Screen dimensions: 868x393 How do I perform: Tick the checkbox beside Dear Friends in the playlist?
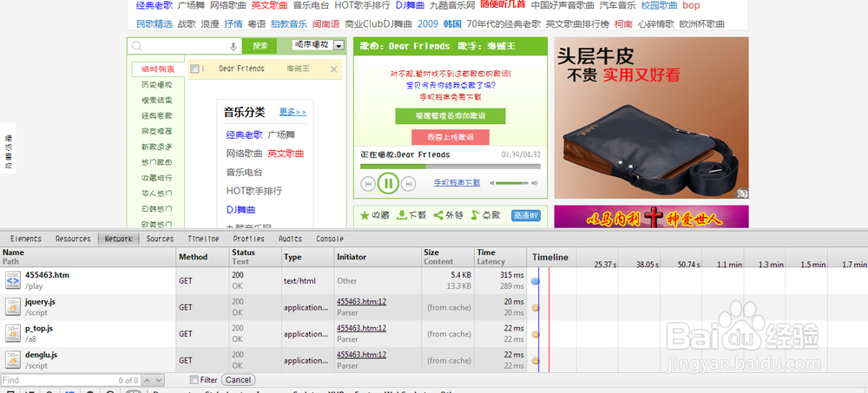point(194,69)
